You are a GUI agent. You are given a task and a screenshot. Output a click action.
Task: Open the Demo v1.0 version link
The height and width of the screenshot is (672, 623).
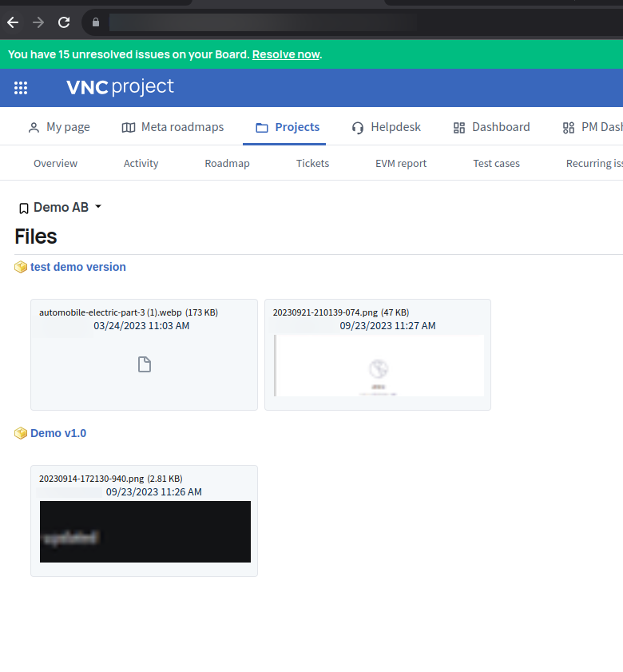click(x=58, y=433)
